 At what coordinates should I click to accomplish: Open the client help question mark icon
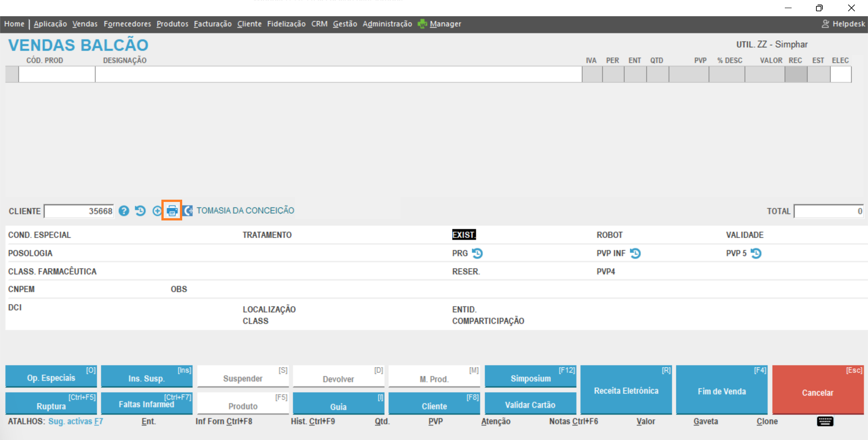tap(124, 211)
